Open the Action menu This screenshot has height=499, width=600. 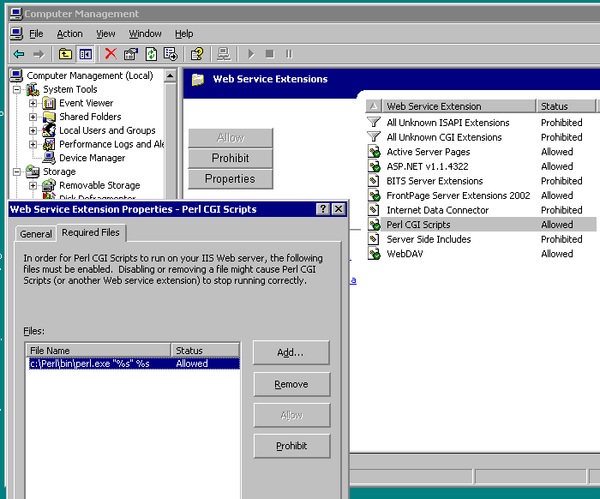point(70,34)
